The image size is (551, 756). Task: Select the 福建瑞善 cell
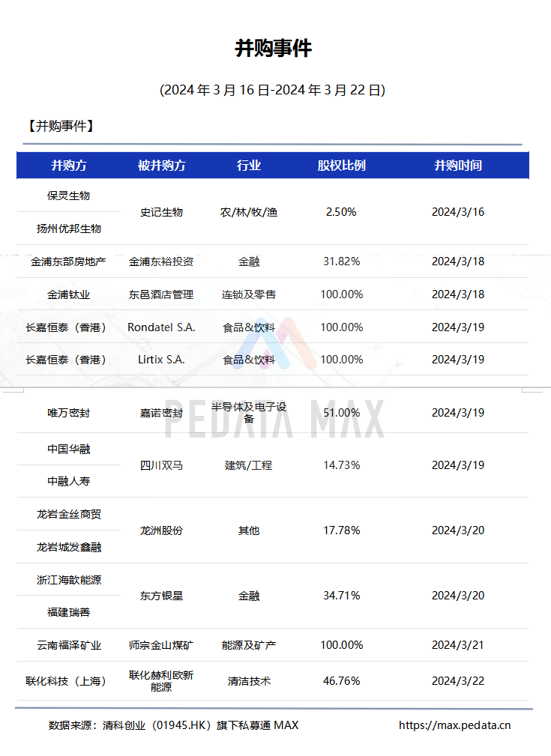coord(68,612)
